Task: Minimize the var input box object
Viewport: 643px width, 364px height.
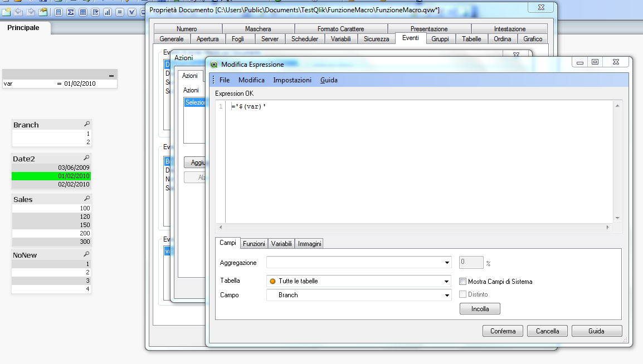Action: click(x=111, y=76)
